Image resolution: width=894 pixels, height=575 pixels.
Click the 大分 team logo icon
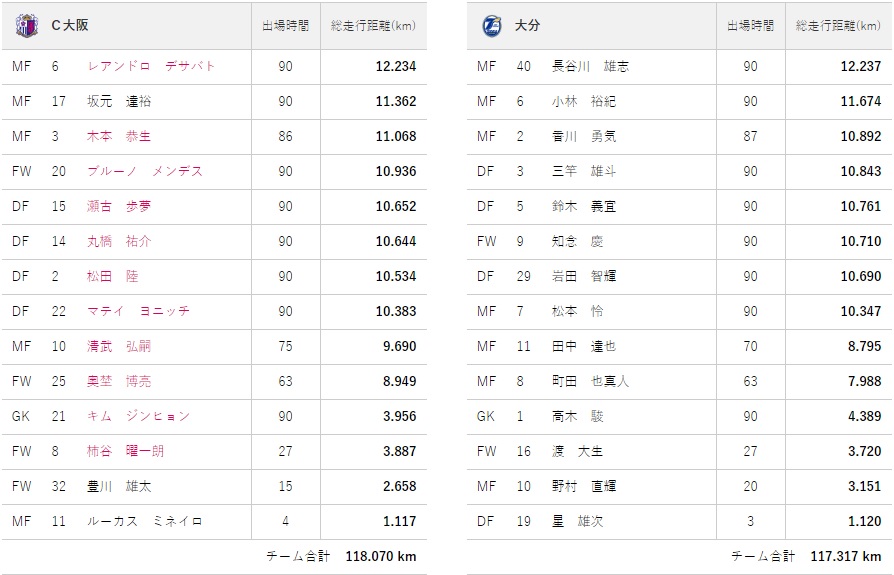coord(490,25)
